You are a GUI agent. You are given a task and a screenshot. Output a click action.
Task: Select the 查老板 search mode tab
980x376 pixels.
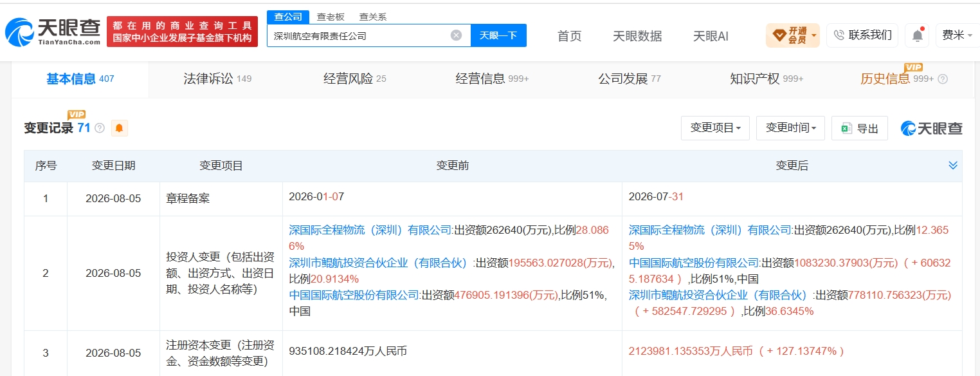331,17
